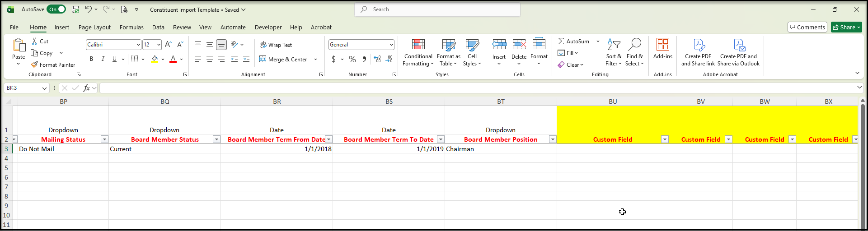The height and width of the screenshot is (231, 868).
Task: Toggle Middle Align in Alignment group
Action: 210,44
